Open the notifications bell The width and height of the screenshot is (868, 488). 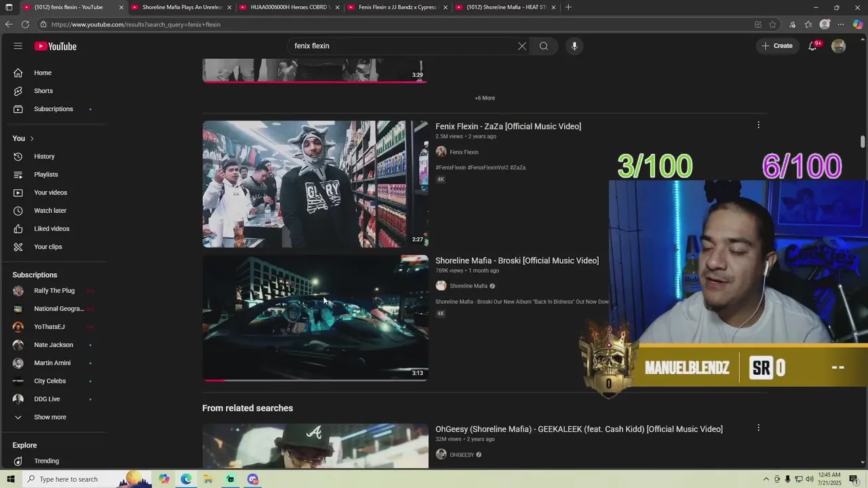(x=812, y=46)
